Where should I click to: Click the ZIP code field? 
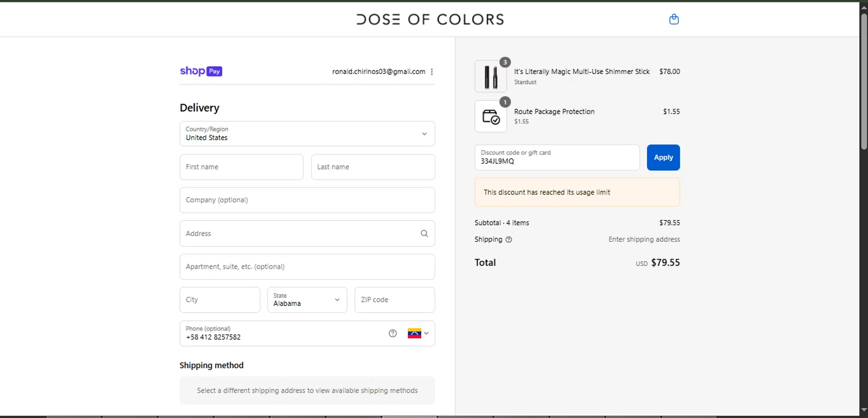[395, 300]
